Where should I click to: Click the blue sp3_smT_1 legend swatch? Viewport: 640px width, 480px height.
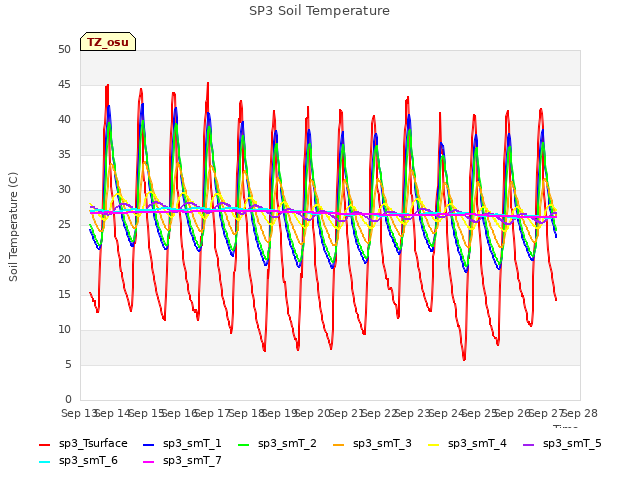coord(149,444)
